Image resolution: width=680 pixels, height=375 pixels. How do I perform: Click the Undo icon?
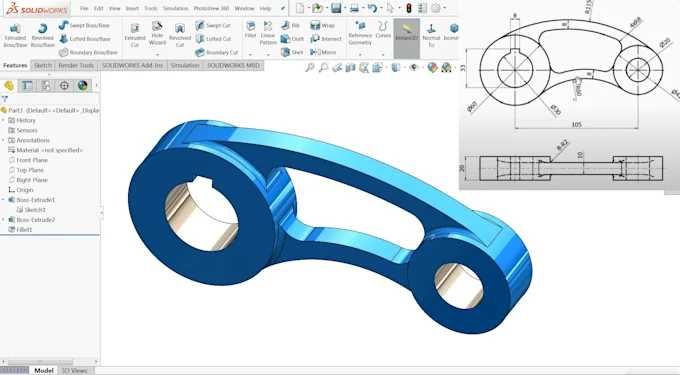click(x=372, y=8)
